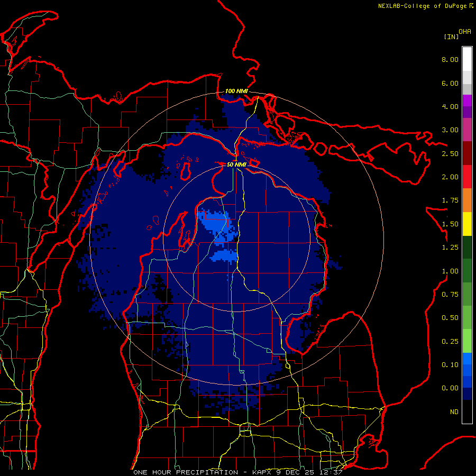Click the [IN] units label
The image size is (476, 476).
tap(451, 36)
